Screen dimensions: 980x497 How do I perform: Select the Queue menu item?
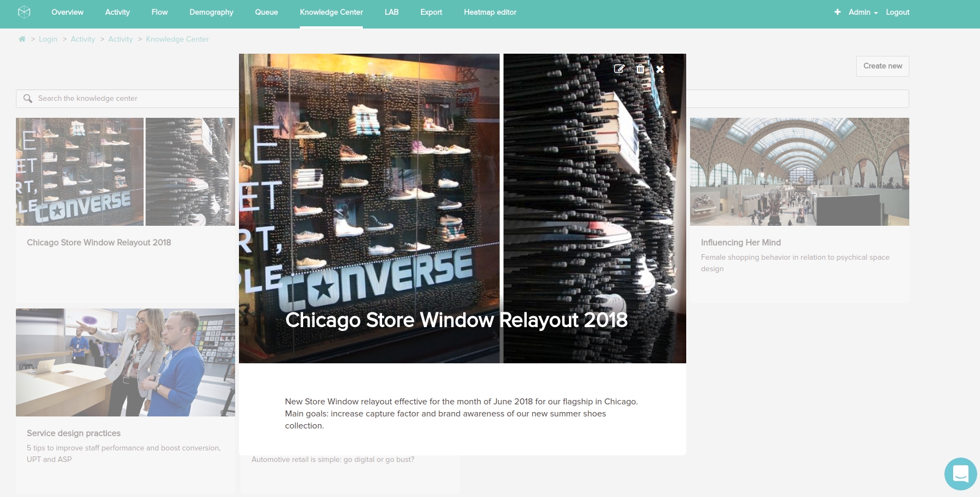[x=266, y=12]
